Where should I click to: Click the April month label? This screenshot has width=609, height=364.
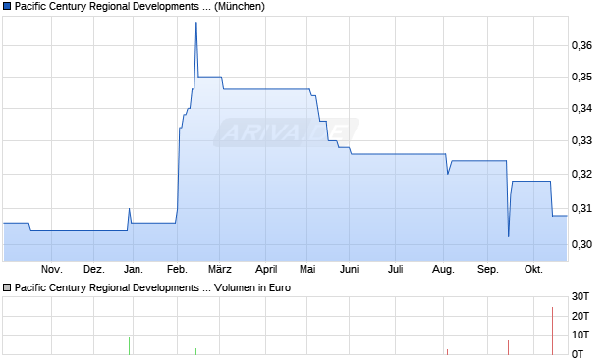(266, 269)
